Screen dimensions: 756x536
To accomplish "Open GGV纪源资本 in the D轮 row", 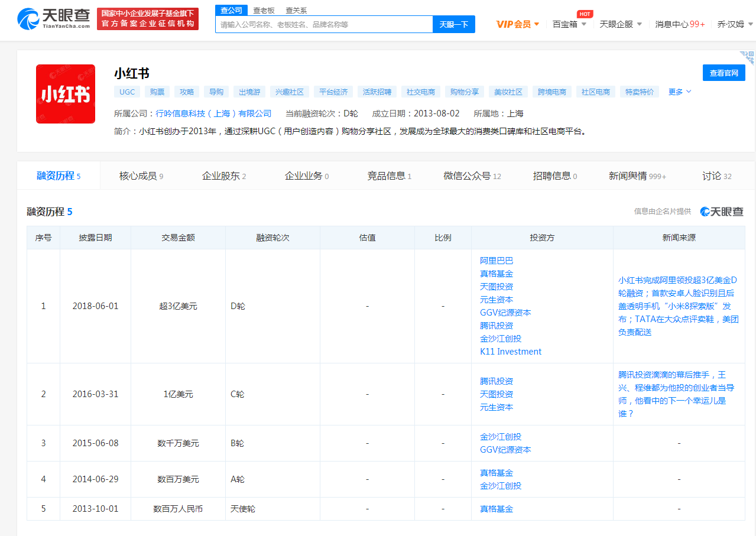I will coord(505,313).
